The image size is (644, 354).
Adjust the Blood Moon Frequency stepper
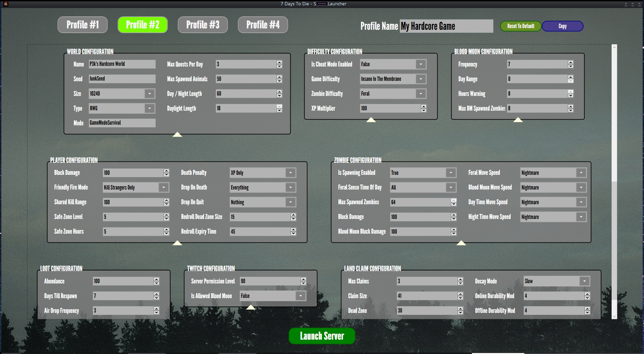click(571, 64)
